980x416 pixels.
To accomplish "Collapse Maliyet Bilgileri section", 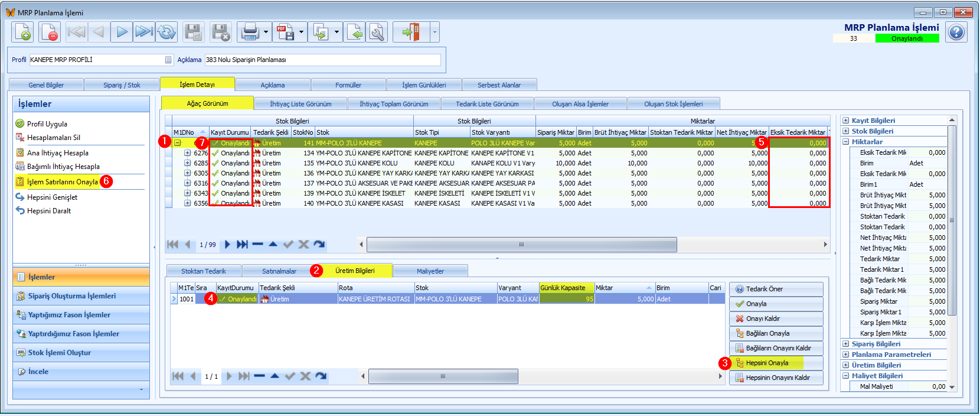I will (x=846, y=376).
